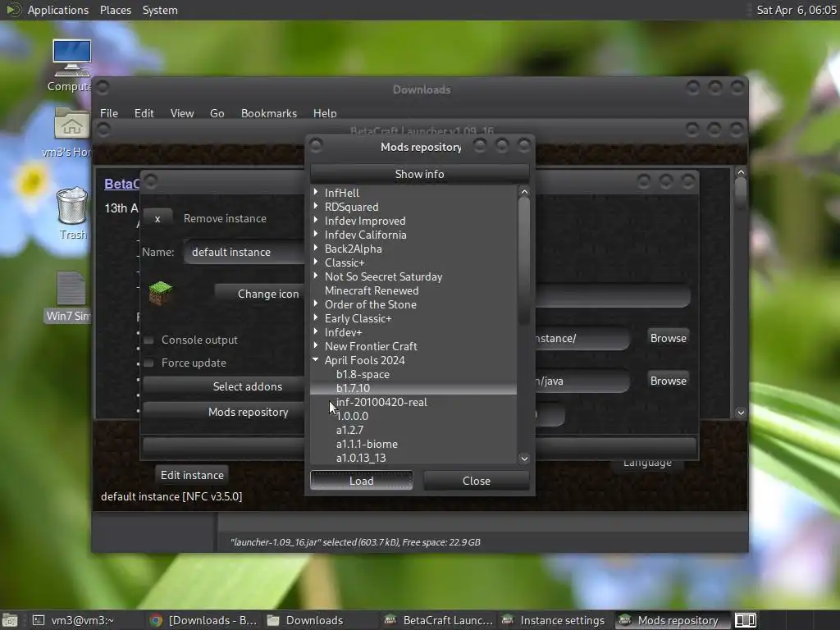This screenshot has width=840, height=630.
Task: Toggle the Console output checkbox
Action: [149, 340]
